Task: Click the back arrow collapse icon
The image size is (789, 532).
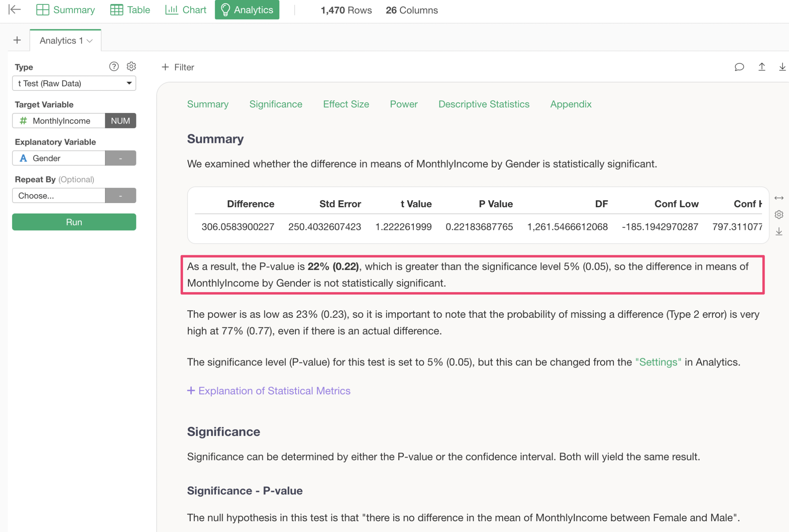Action: pos(15,9)
